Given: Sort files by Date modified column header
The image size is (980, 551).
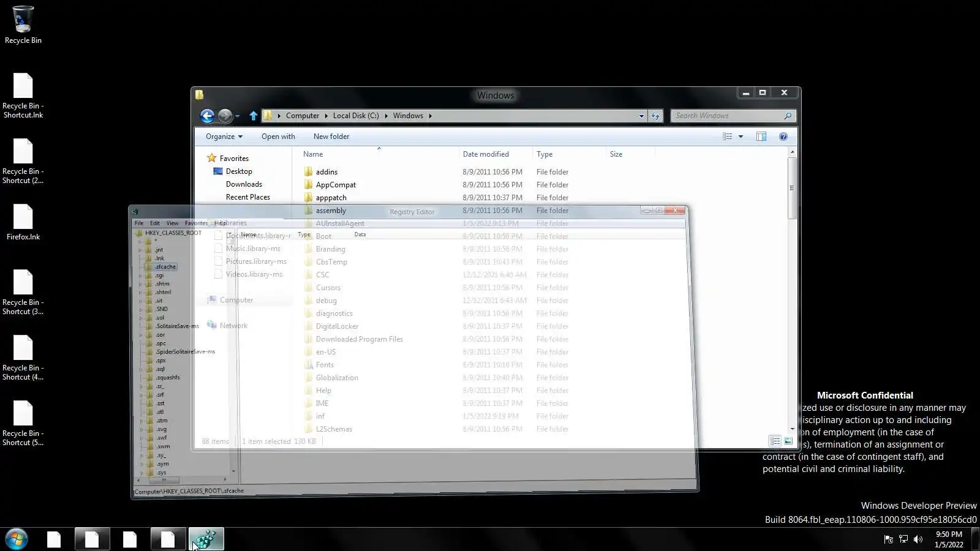Looking at the screenshot, I should (486, 154).
